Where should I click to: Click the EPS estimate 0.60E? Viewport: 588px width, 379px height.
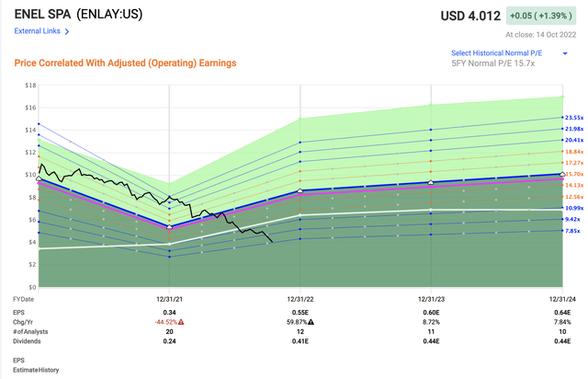tap(431, 313)
